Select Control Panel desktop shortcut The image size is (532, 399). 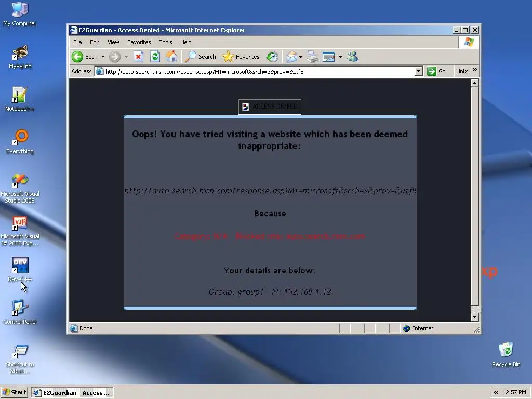(20, 312)
